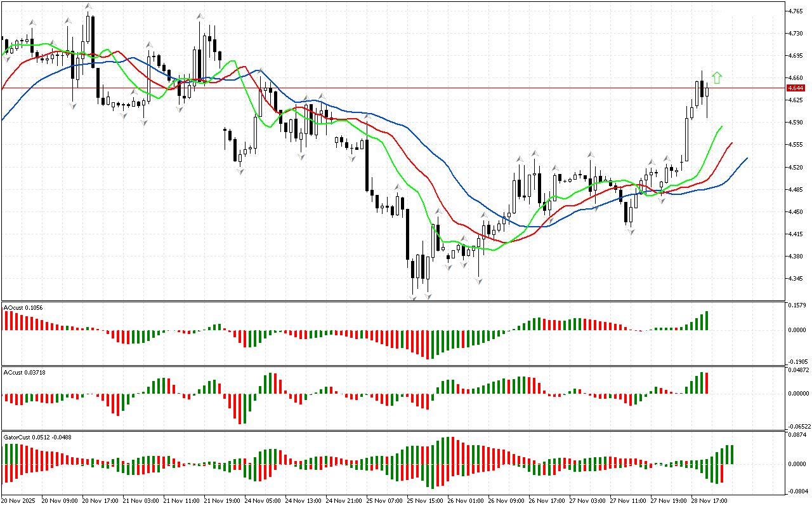Click the ACcust indicator label
Viewport: 812px width, 508px height.
(x=24, y=371)
